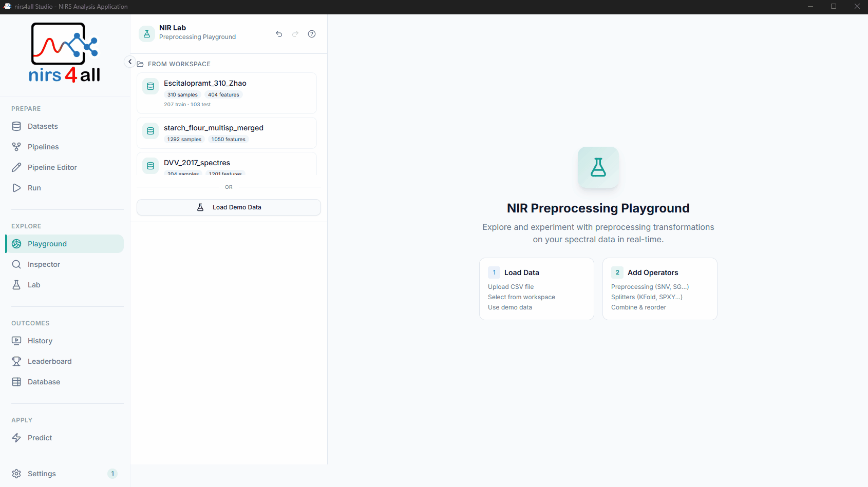Screen dimensions: 868x487
Task: Select the DVV_2017_spectres dataset
Action: (x=227, y=164)
